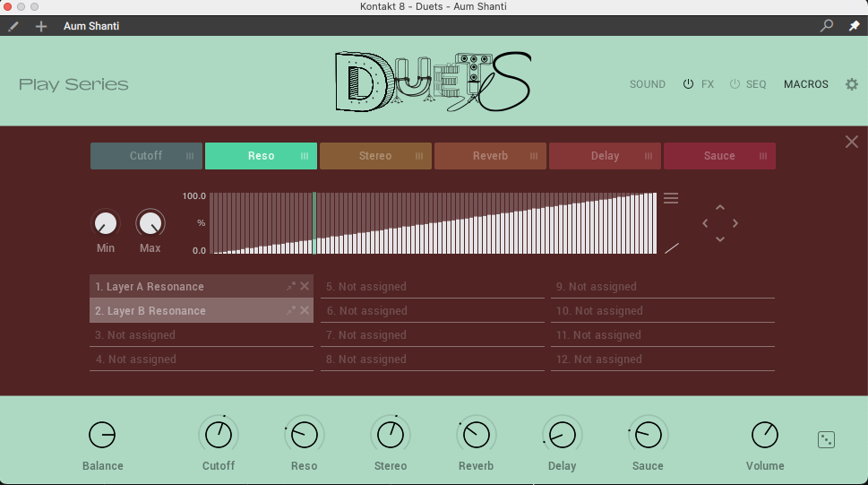Shift curve up with up arrow

(x=720, y=207)
